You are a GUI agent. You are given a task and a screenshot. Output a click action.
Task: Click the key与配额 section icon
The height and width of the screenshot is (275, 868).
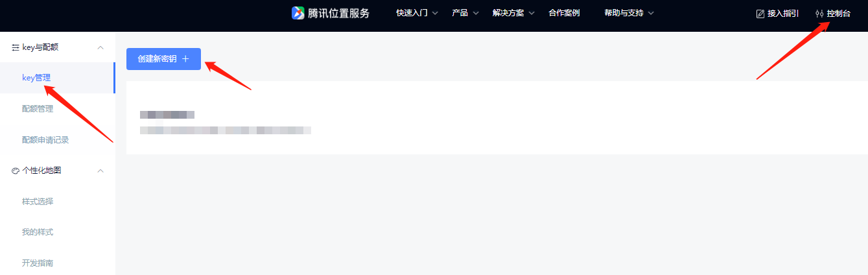[x=16, y=47]
